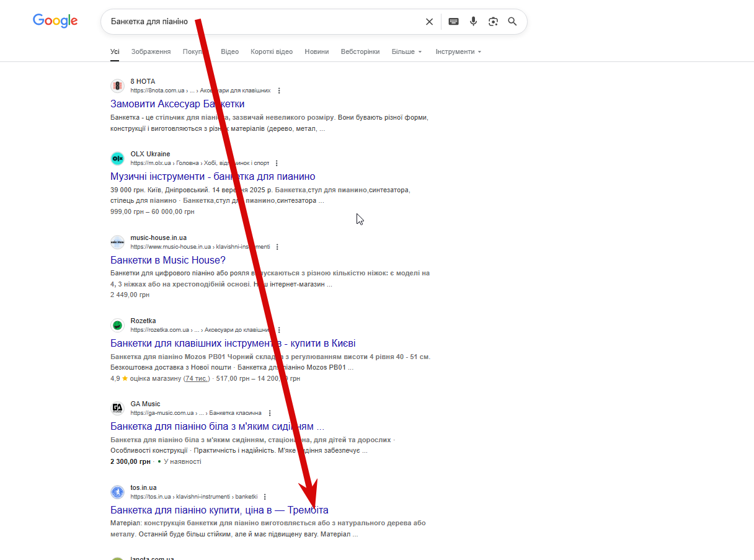Screen dimensions: 754x560
Task: Expand the Більше dropdown menu
Action: [x=407, y=51]
